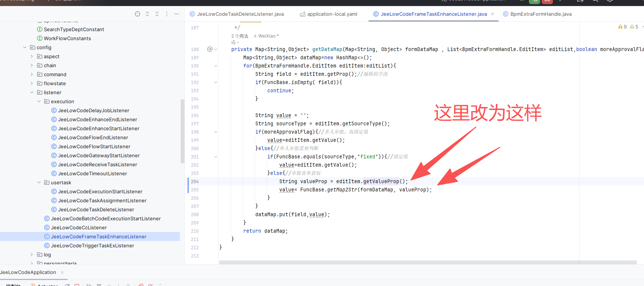Close the JeeLowCodeApplication run tab
This screenshot has height=286, width=644.
[x=62, y=272]
